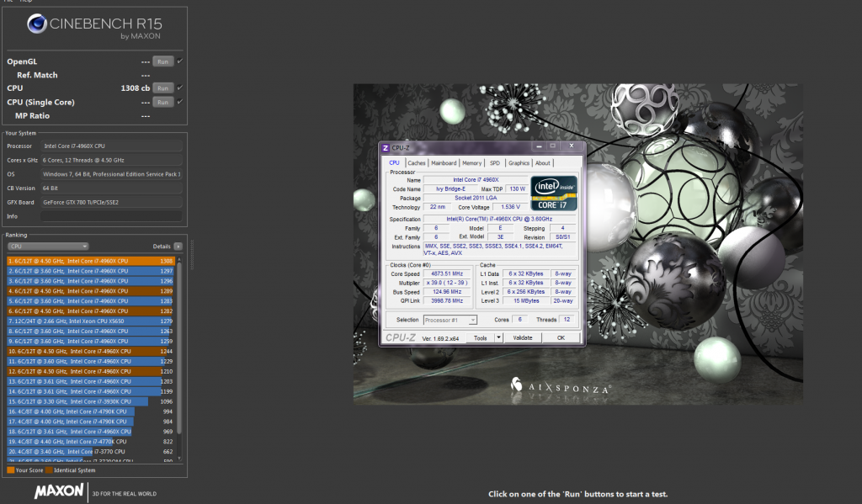
Task: Switch to Mainboard tab in CPU-Z
Action: (x=444, y=163)
